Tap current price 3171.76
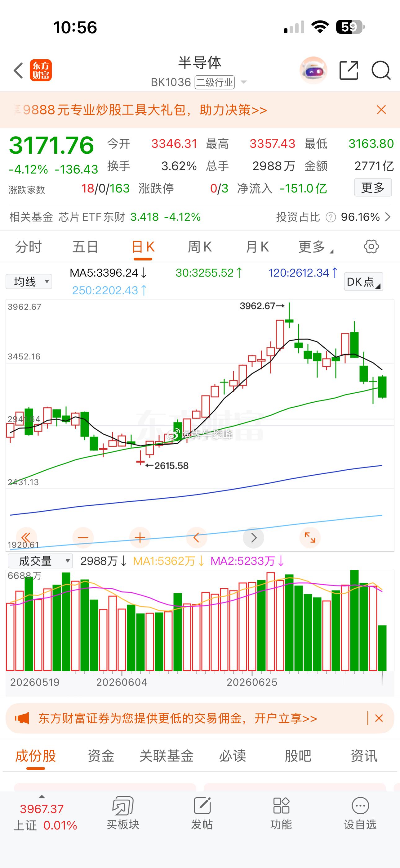The image size is (400, 868). [x=51, y=145]
